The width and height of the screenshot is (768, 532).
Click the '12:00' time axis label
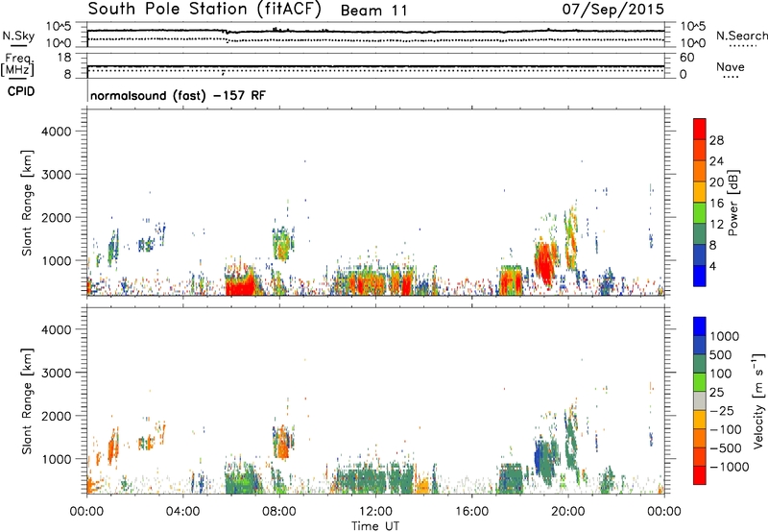375,512
